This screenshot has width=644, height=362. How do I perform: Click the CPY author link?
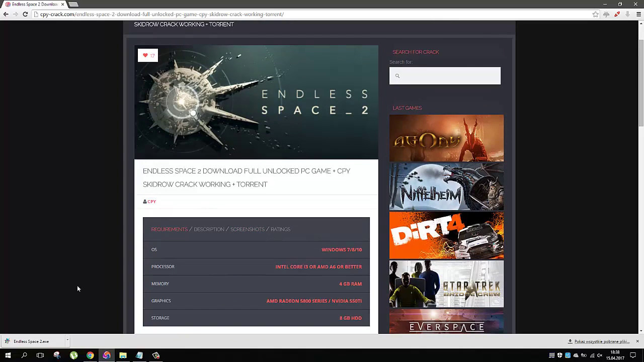(151, 202)
